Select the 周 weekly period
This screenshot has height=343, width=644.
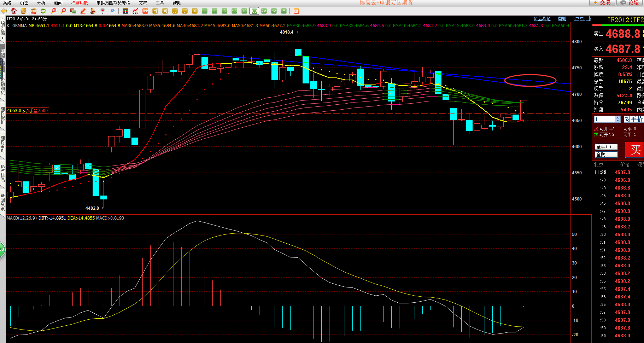[x=165, y=11]
